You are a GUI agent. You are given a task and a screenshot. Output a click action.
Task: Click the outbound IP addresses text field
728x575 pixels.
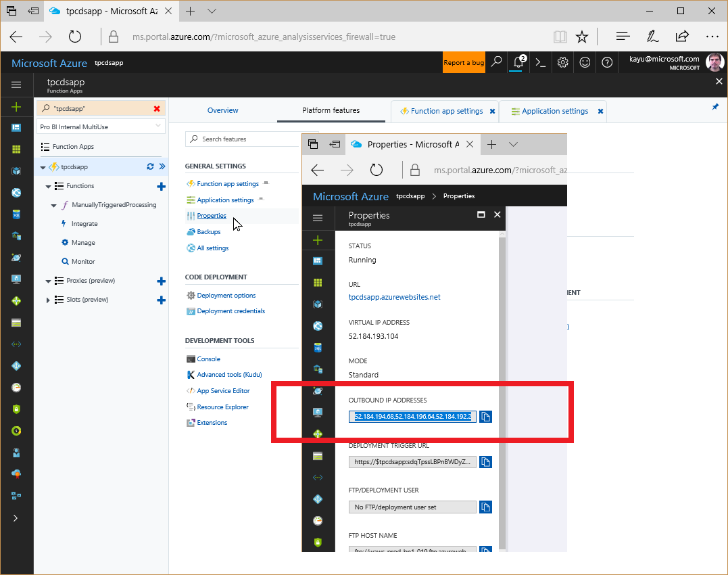(x=412, y=417)
